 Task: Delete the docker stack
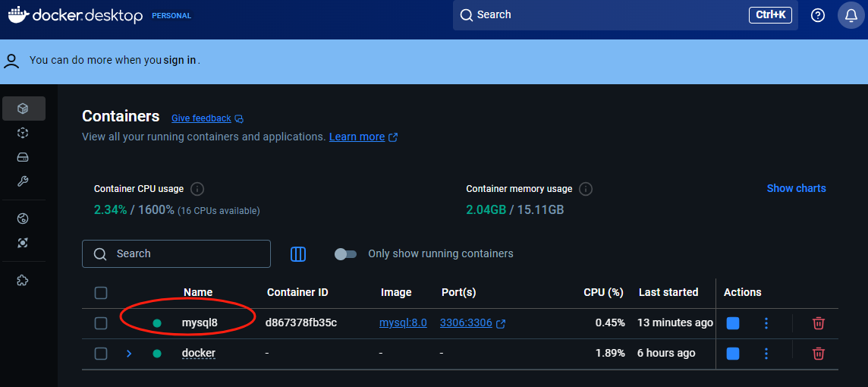[818, 353]
